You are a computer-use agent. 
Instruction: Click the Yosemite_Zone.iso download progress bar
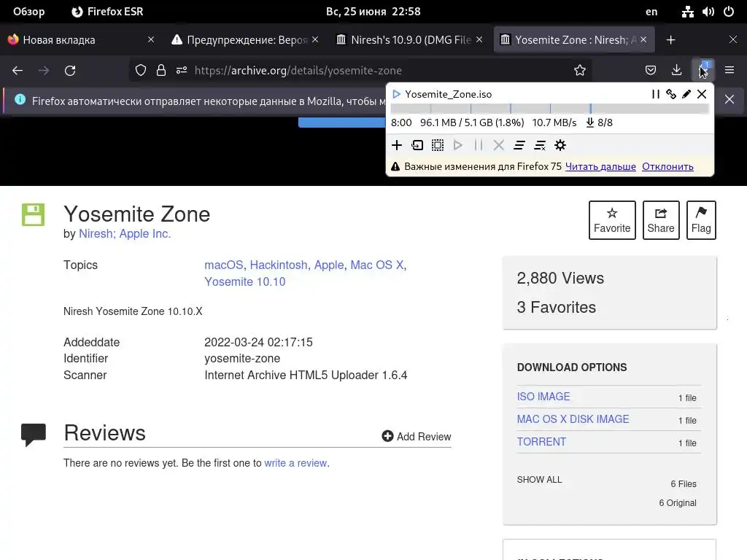[x=550, y=109]
